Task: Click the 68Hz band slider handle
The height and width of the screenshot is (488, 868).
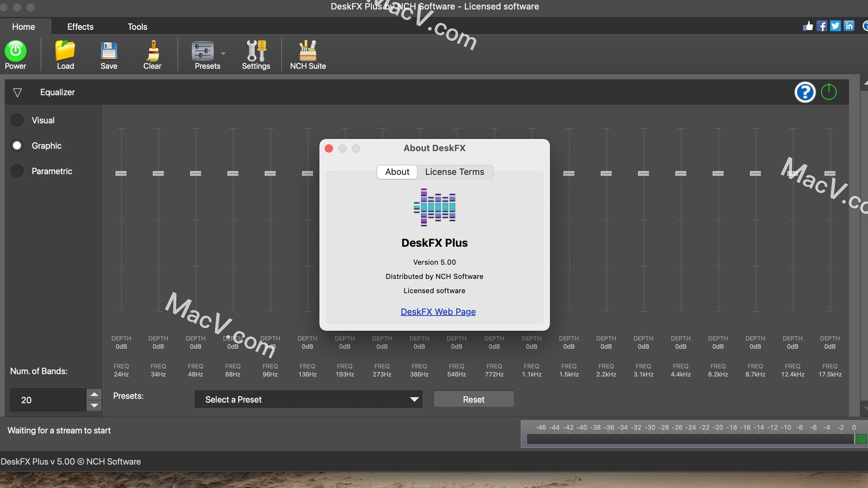Action: [233, 174]
